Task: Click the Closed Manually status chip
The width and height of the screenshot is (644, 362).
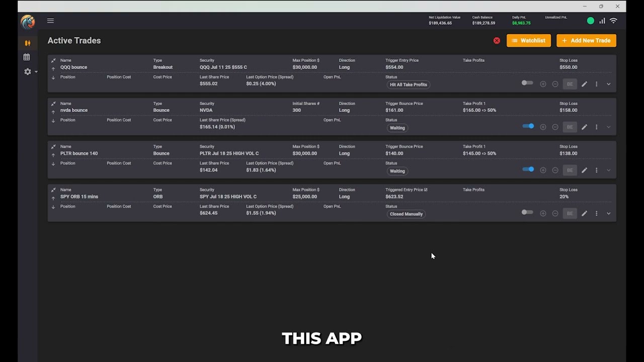Action: tap(406, 214)
